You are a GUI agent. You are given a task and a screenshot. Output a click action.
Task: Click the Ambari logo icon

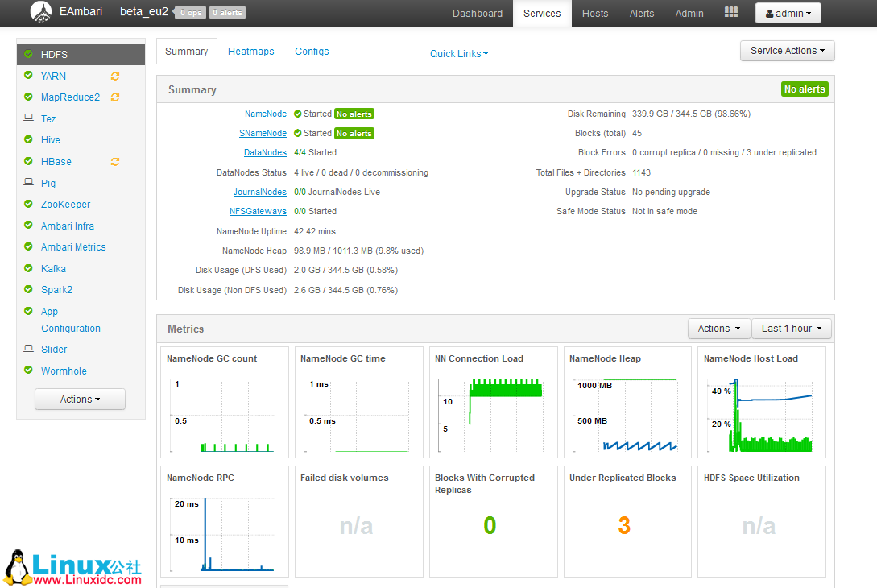(x=41, y=12)
